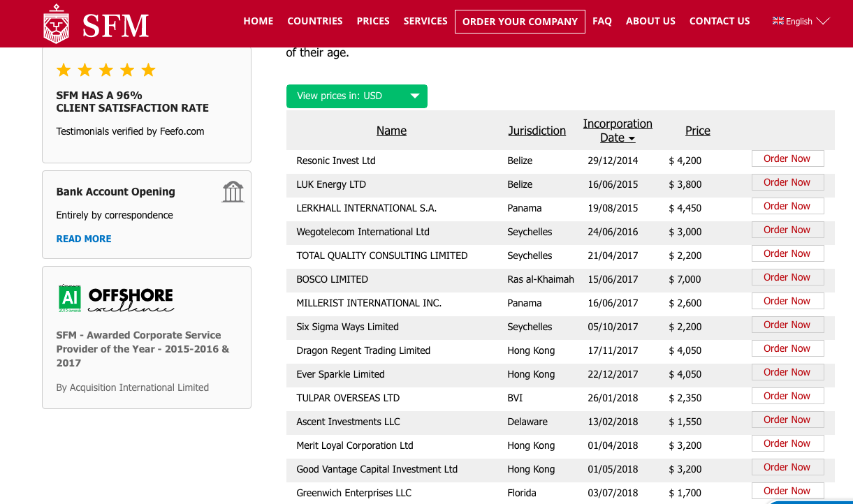This screenshot has width=853, height=504.
Task: Click the BVI jurisdiction cell
Action: point(515,398)
